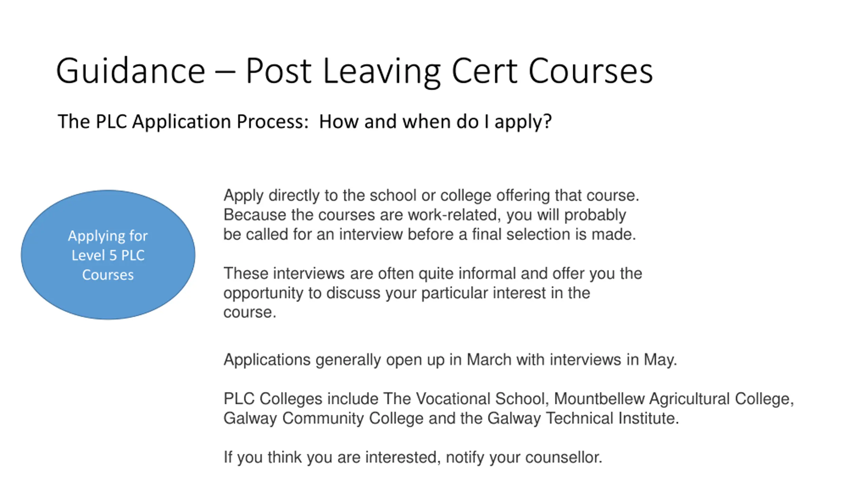Click How and when do I apply? text
Image resolution: width=868 pixels, height=488 pixels.
pyautogui.click(x=435, y=122)
